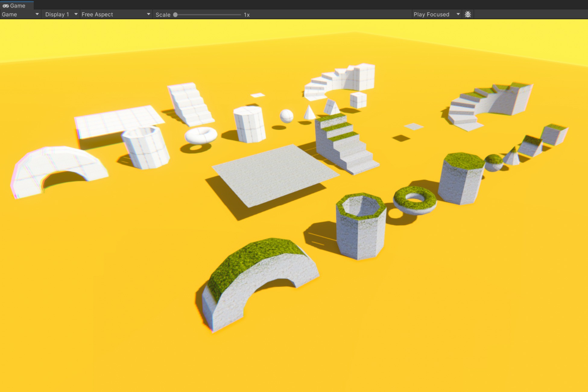Click the Scale slider handle

coord(175,14)
